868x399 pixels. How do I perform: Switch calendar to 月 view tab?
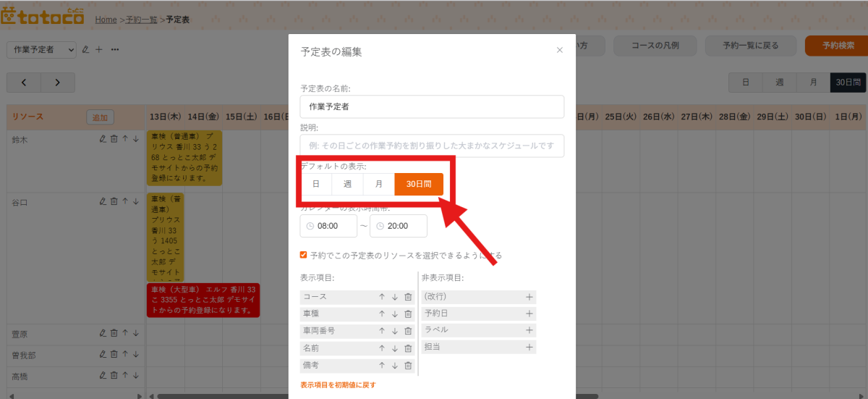[814, 83]
